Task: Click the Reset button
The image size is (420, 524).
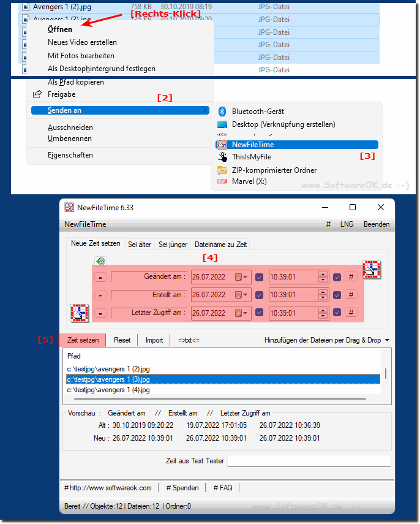Action: pos(122,340)
